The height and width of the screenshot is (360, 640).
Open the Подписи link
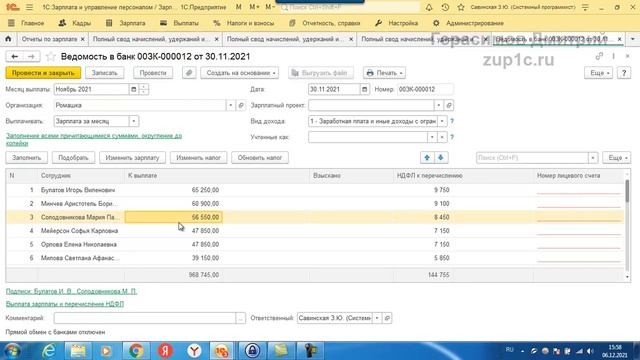point(71,291)
